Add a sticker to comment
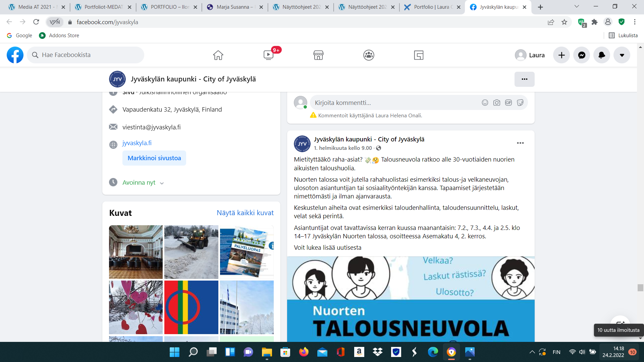Viewport: 644px width, 362px height. coord(520,103)
